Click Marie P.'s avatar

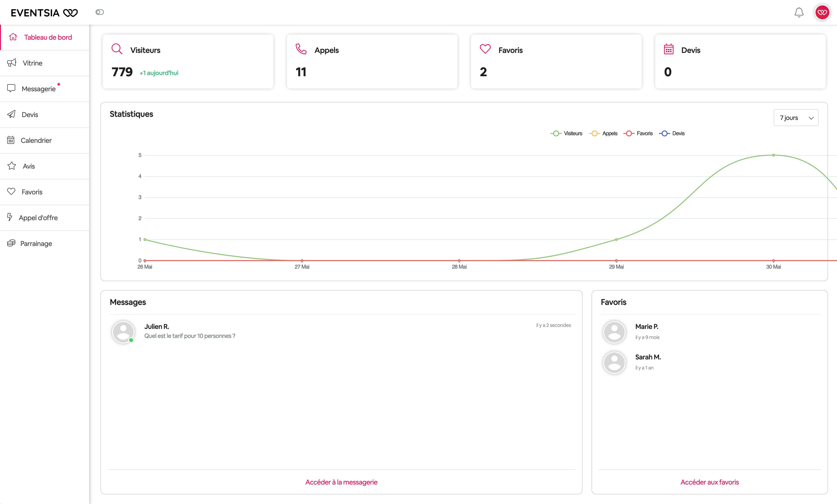point(614,332)
